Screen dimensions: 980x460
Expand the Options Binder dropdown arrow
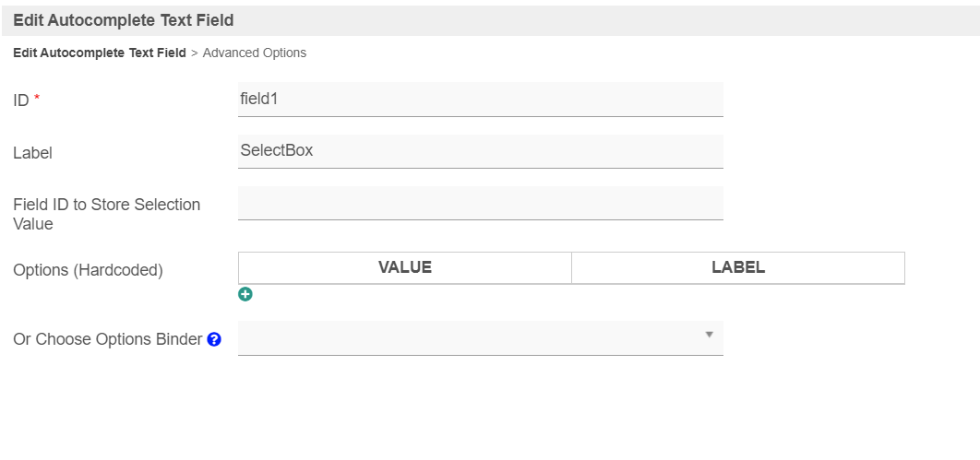click(x=709, y=335)
